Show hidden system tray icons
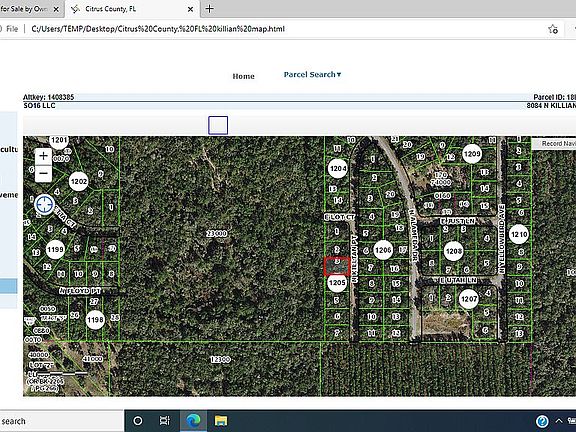The width and height of the screenshot is (576, 432). point(559,421)
